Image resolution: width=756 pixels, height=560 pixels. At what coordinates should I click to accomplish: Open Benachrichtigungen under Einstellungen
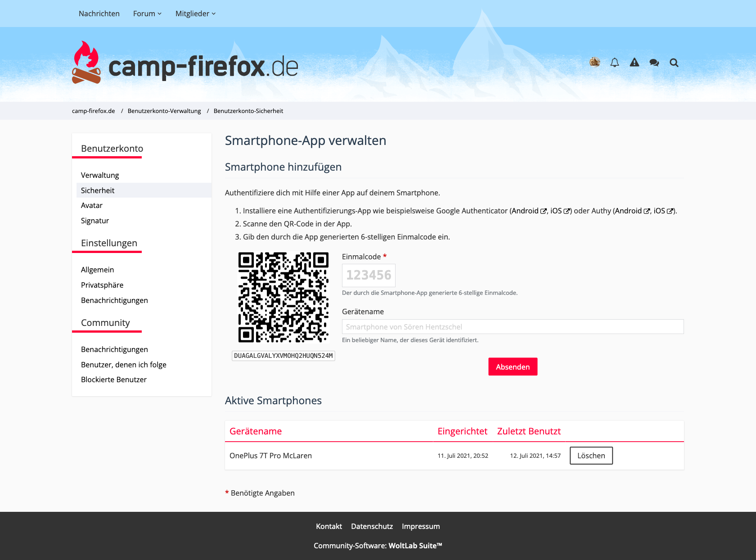click(x=114, y=300)
